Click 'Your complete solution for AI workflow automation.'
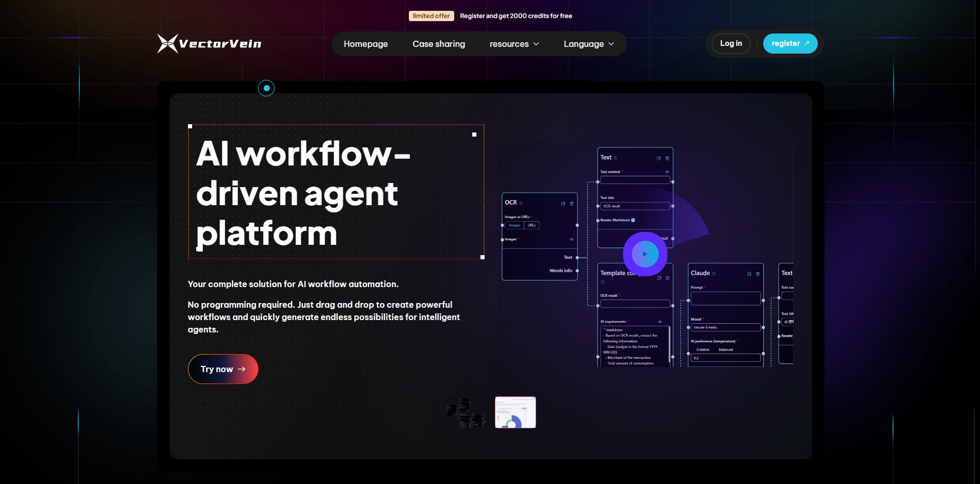Viewport: 980px width, 484px height. pos(293,284)
